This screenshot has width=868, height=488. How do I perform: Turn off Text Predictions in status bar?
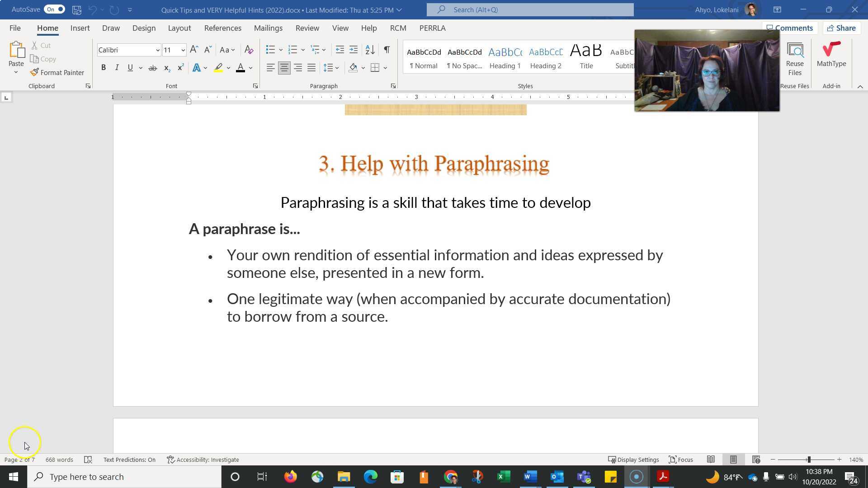coord(129,460)
